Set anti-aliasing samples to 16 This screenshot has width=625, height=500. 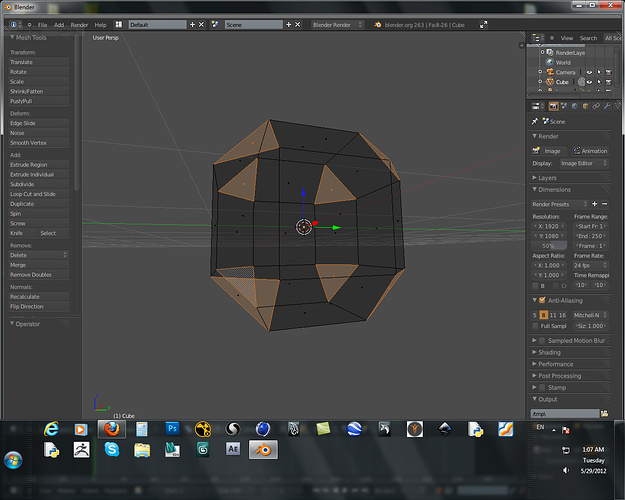562,315
